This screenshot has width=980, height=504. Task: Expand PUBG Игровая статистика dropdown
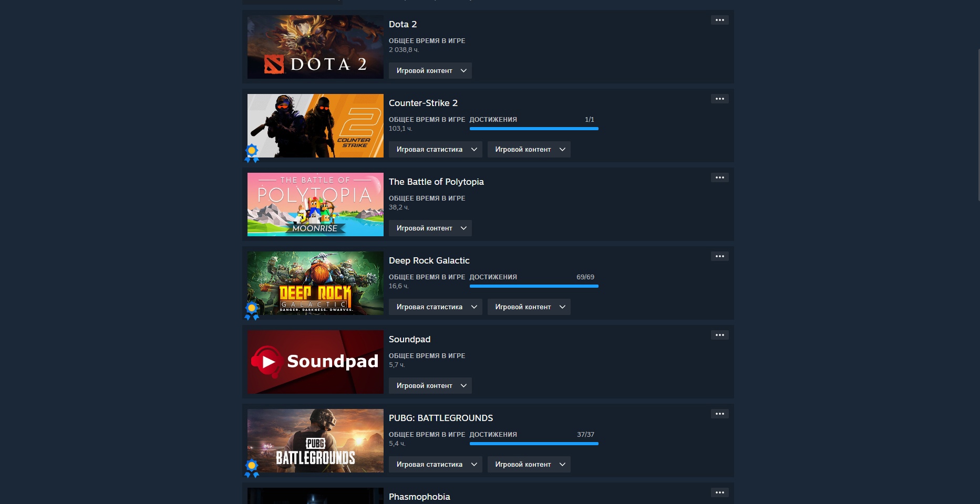coord(435,465)
